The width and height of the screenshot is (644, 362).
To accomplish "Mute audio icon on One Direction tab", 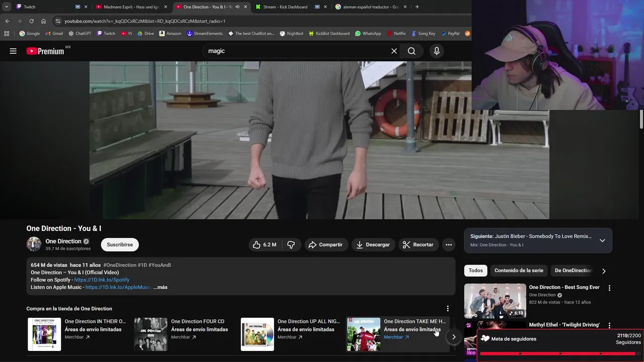I will [x=237, y=7].
